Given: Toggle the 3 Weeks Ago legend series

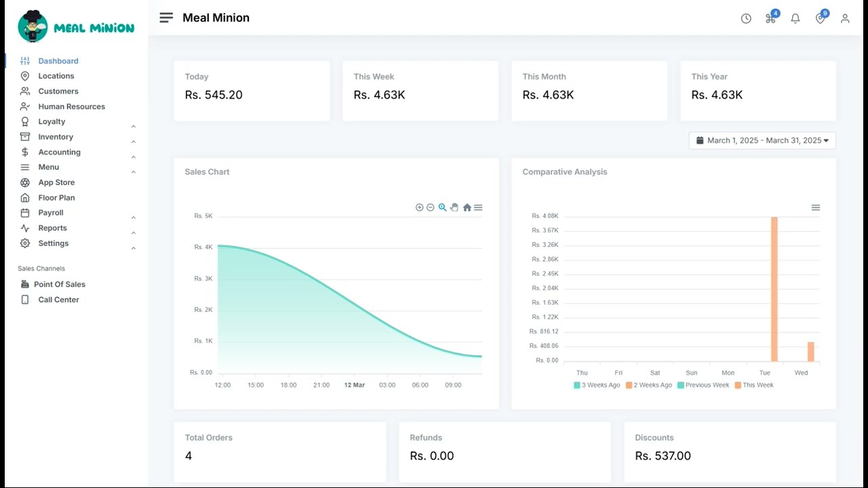Looking at the screenshot, I should click(597, 385).
